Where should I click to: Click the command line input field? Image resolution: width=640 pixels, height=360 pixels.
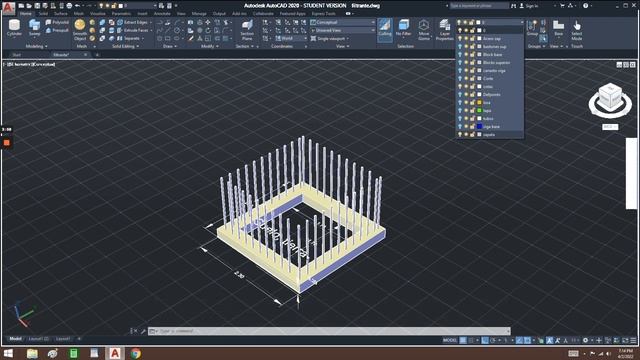pyautogui.click(x=329, y=331)
